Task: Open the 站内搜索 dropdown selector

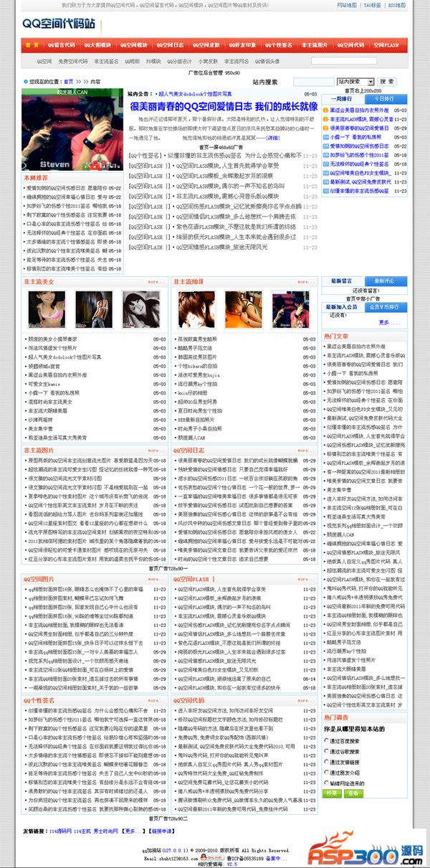Action: 355,82
